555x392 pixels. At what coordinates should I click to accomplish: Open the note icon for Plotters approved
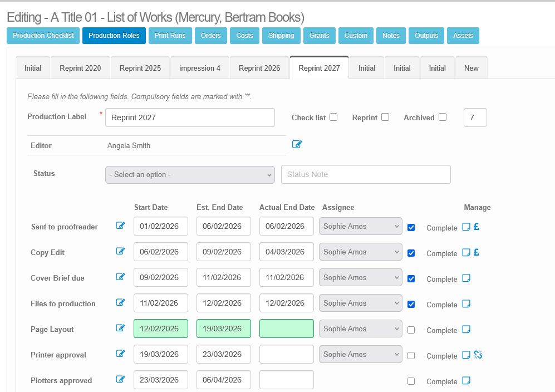point(466,381)
